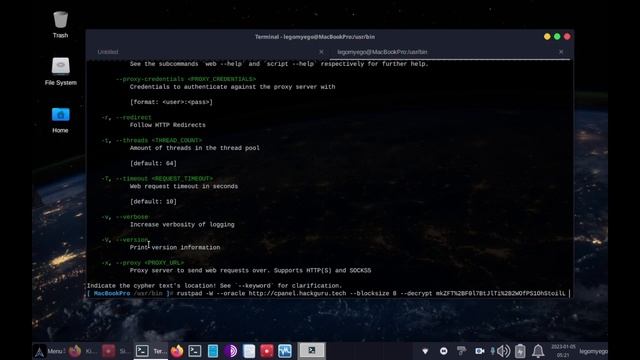Click the --proxy <PROXY_URL> option line
640x360 pixels.
pos(143,263)
